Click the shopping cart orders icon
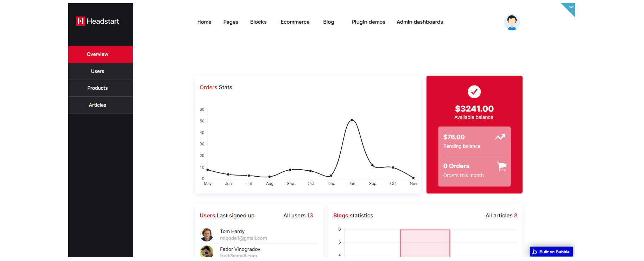 click(x=502, y=166)
